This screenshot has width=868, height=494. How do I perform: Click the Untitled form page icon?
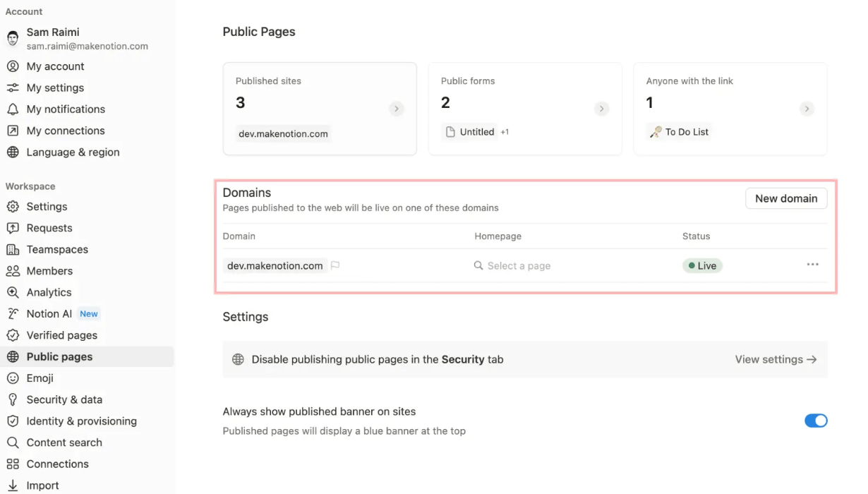(450, 132)
